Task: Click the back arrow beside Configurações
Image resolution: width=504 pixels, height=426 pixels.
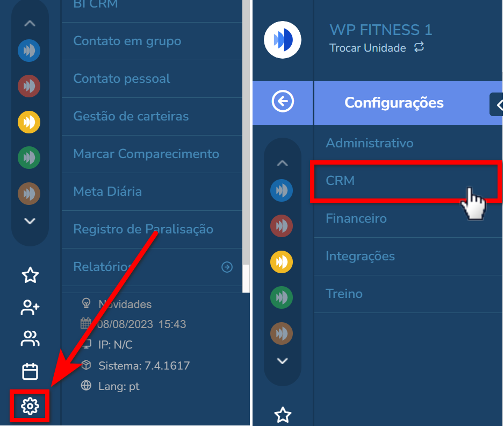Action: (283, 102)
